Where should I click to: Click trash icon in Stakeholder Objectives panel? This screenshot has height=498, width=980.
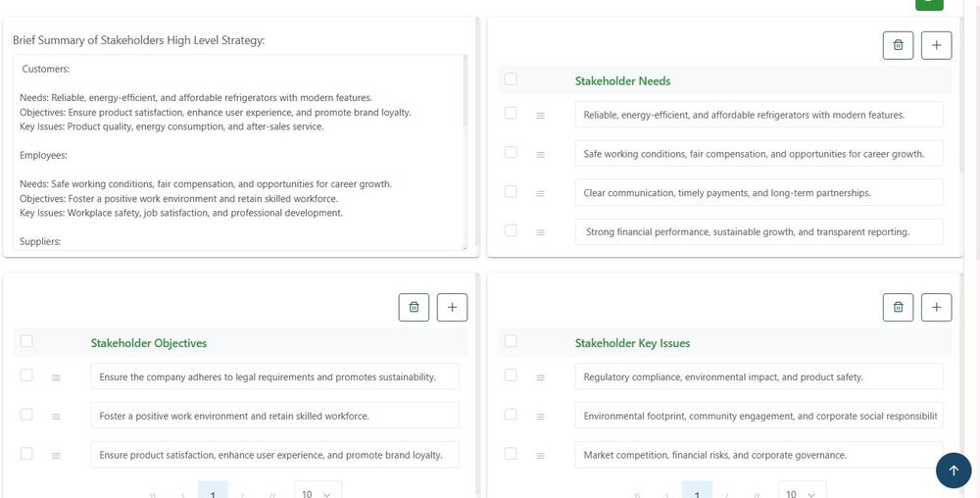point(414,307)
